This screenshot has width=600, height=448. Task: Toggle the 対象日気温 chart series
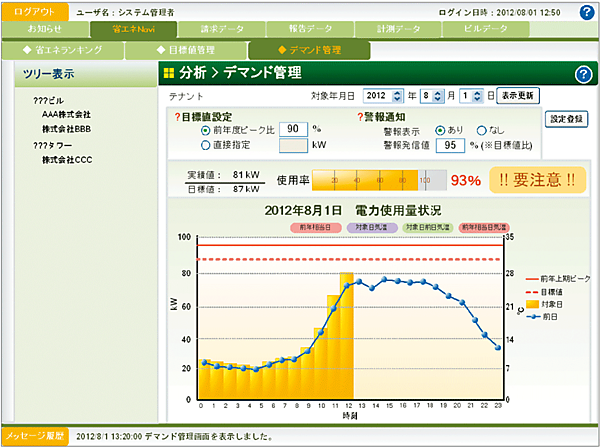pyautogui.click(x=372, y=228)
